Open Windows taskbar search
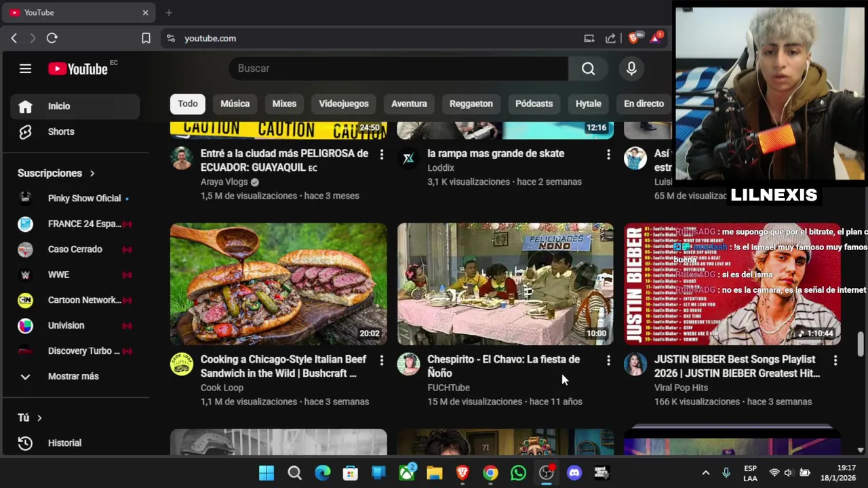 [294, 473]
